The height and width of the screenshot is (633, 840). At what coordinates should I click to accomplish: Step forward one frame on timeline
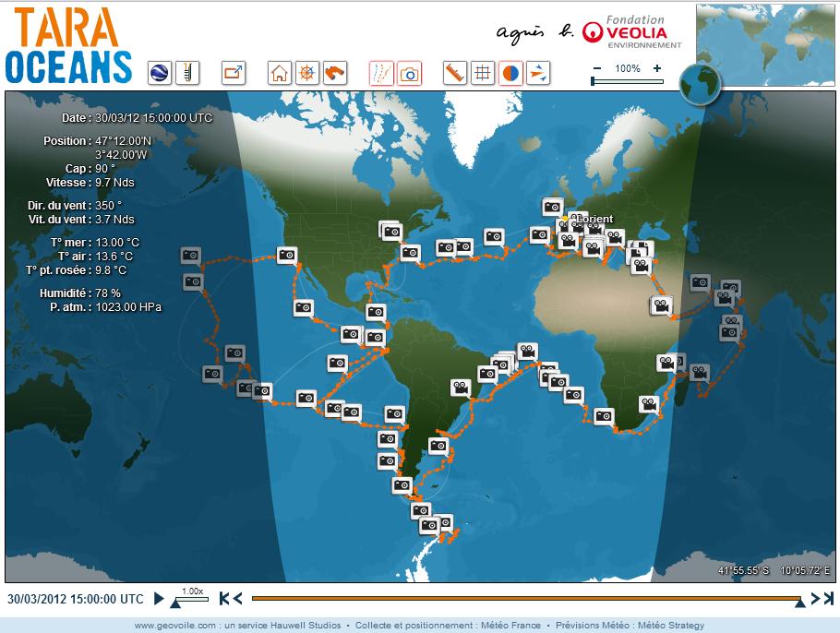click(x=815, y=598)
